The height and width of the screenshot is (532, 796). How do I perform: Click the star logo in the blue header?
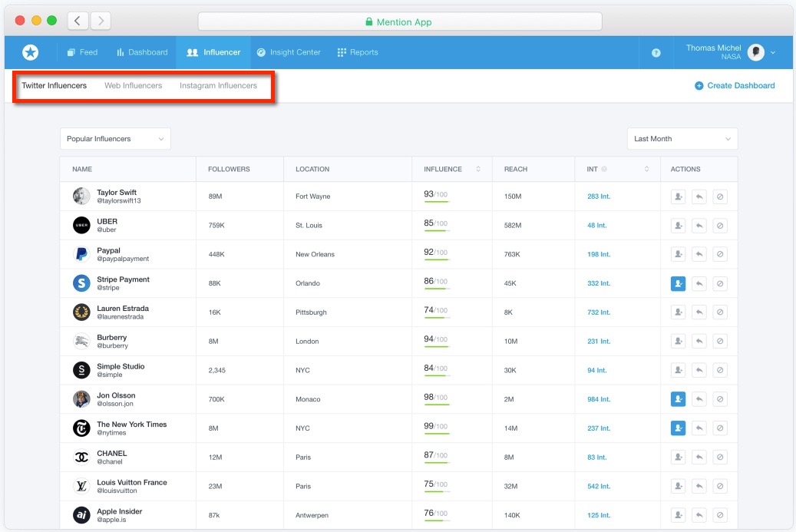31,52
